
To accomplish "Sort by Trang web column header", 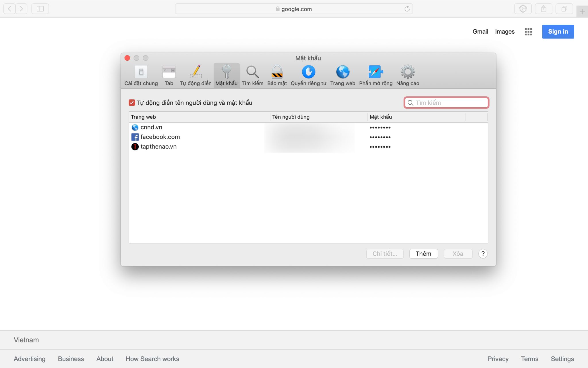I will point(199,117).
